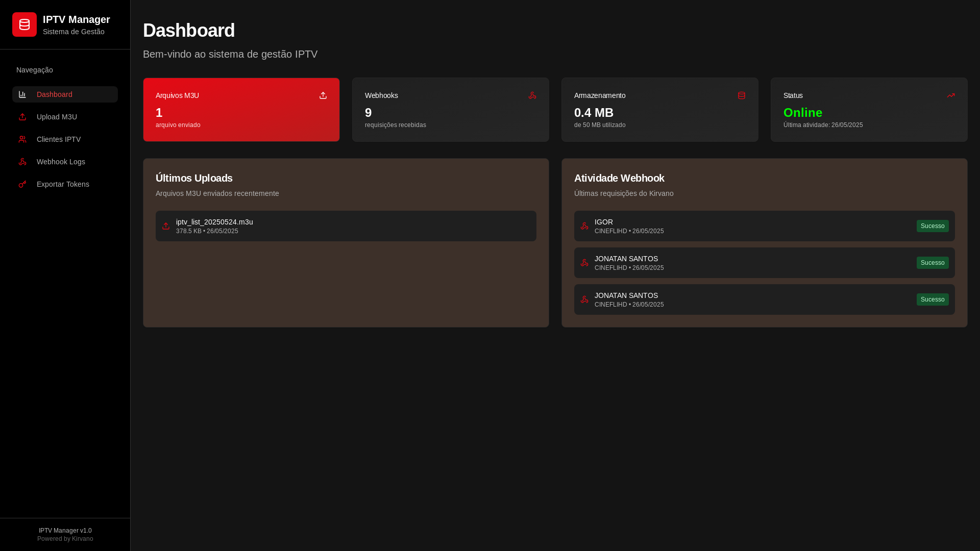Click 'Arquivos M3U enviados recentemente' subtitle
This screenshot has height=551, width=980.
[x=217, y=193]
